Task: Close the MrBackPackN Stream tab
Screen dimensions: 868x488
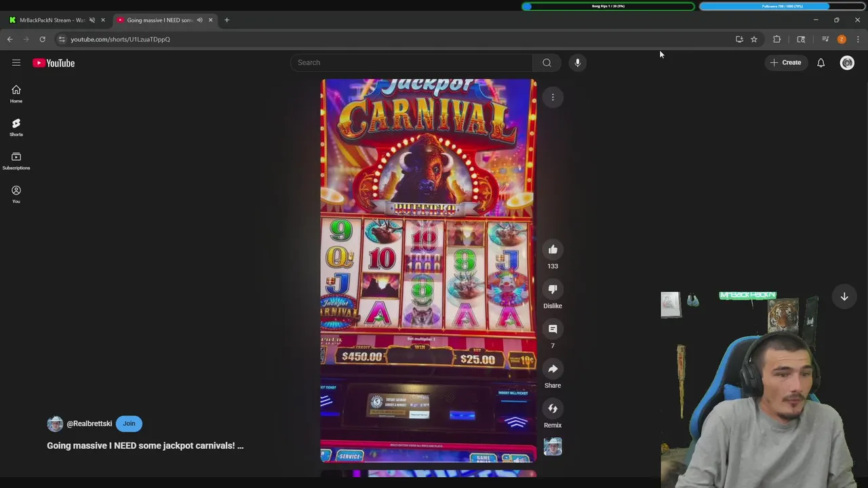Action: pos(103,20)
